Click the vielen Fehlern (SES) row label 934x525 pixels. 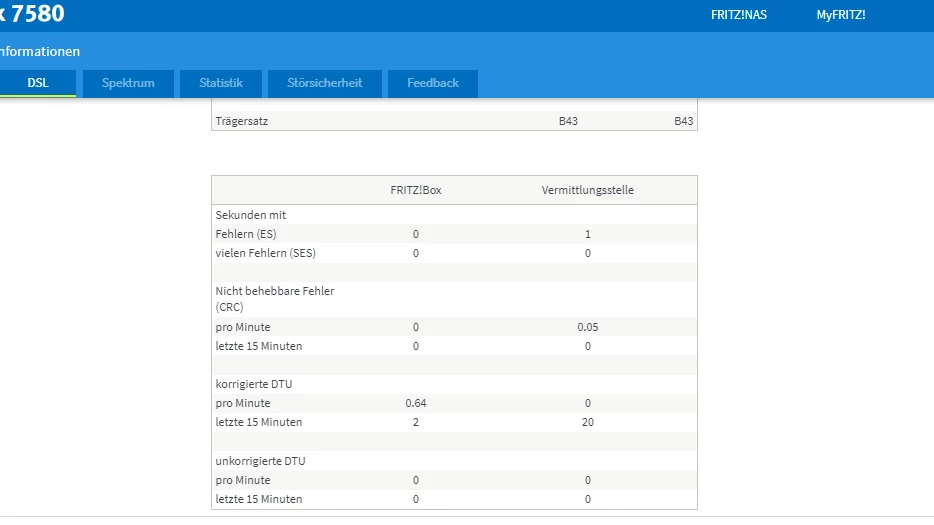coord(265,253)
